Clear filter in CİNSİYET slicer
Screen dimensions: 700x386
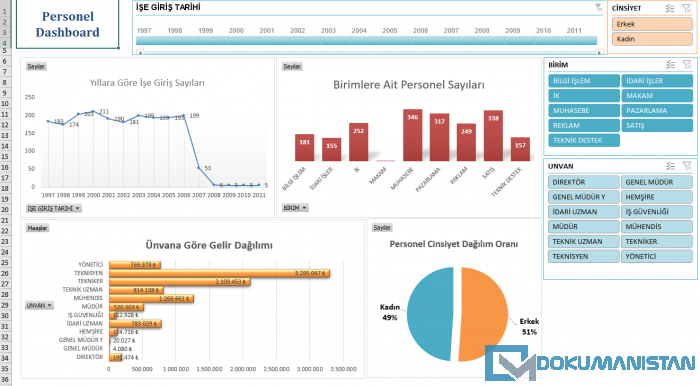pos(687,8)
